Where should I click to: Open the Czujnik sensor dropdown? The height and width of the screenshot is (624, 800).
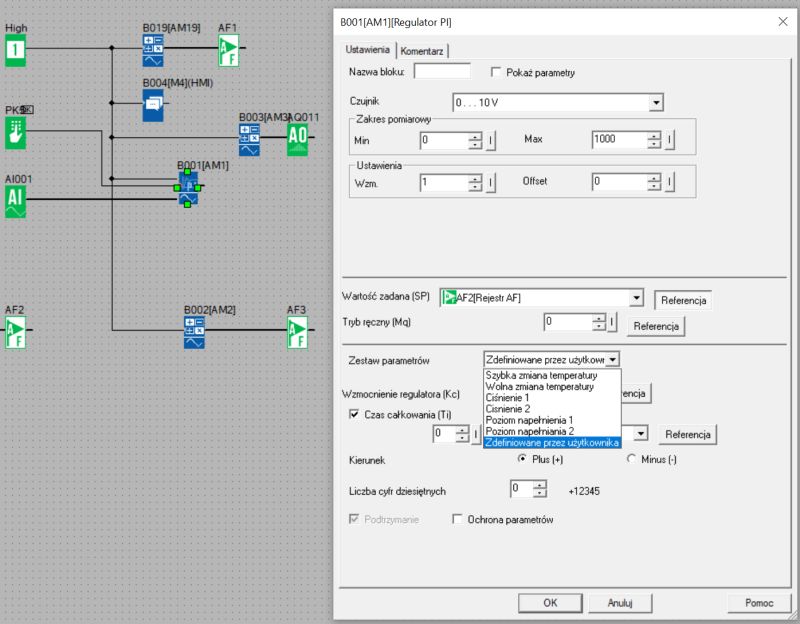[x=656, y=103]
